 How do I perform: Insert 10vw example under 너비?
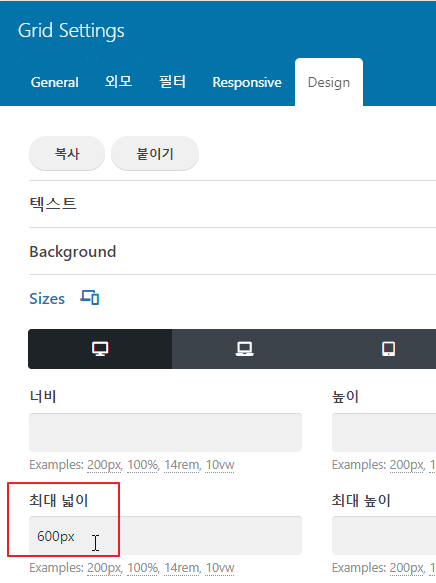tap(220, 465)
